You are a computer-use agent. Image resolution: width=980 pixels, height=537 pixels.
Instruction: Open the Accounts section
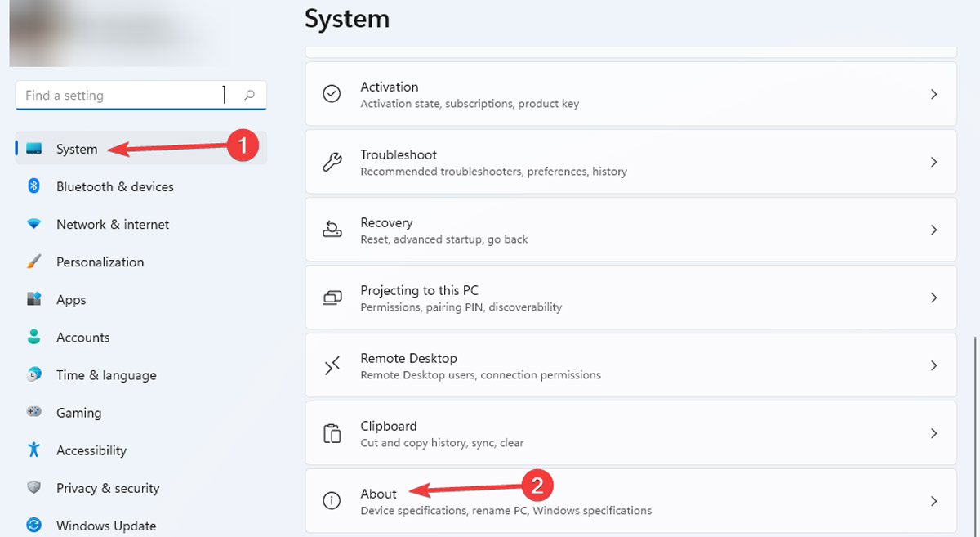click(x=82, y=337)
